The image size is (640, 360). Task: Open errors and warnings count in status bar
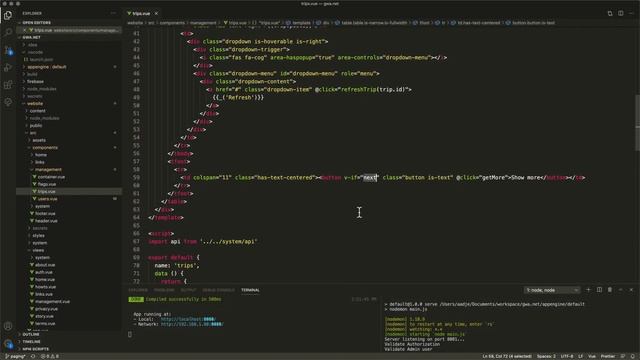point(51,356)
